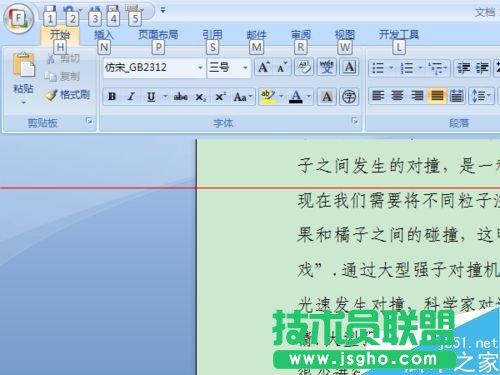Open the 引用 (References) tab
Screen dimensions: 500x375
tap(212, 35)
